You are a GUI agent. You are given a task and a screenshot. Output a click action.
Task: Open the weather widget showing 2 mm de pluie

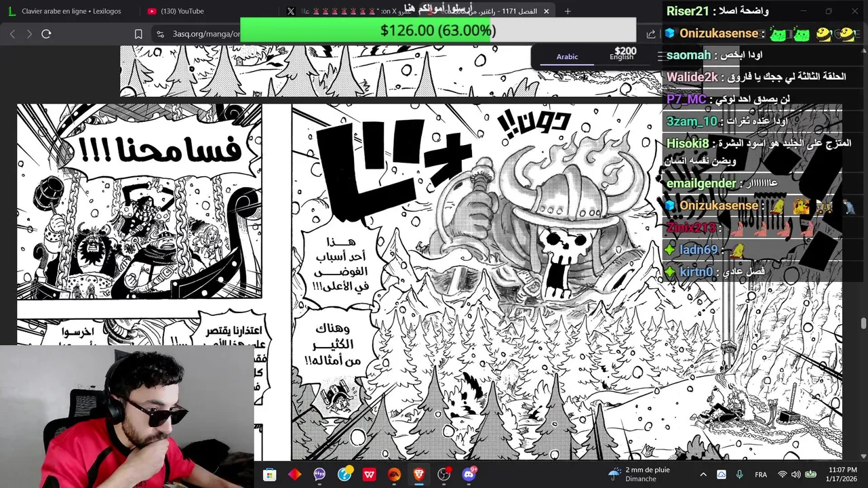pyautogui.click(x=639, y=474)
